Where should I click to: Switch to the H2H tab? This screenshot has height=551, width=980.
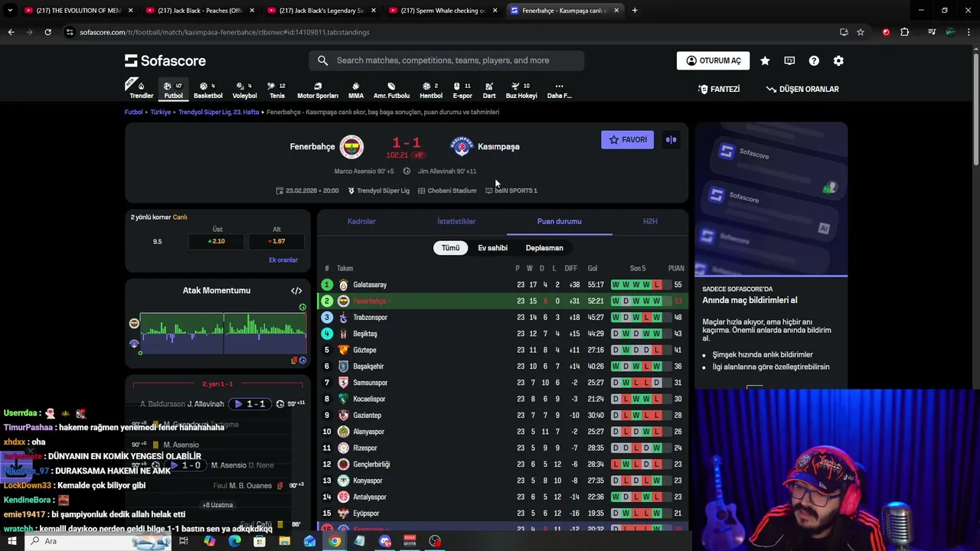coord(650,221)
